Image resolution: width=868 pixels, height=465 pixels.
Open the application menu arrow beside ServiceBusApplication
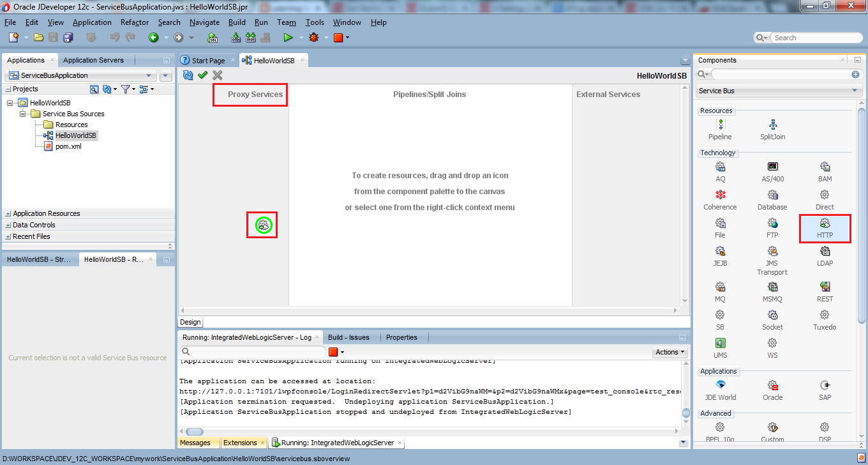[166, 75]
